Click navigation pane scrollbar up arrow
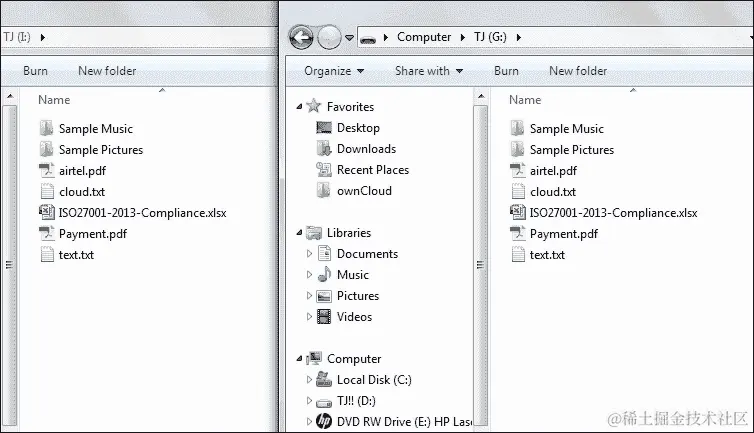The image size is (754, 433). pos(480,97)
